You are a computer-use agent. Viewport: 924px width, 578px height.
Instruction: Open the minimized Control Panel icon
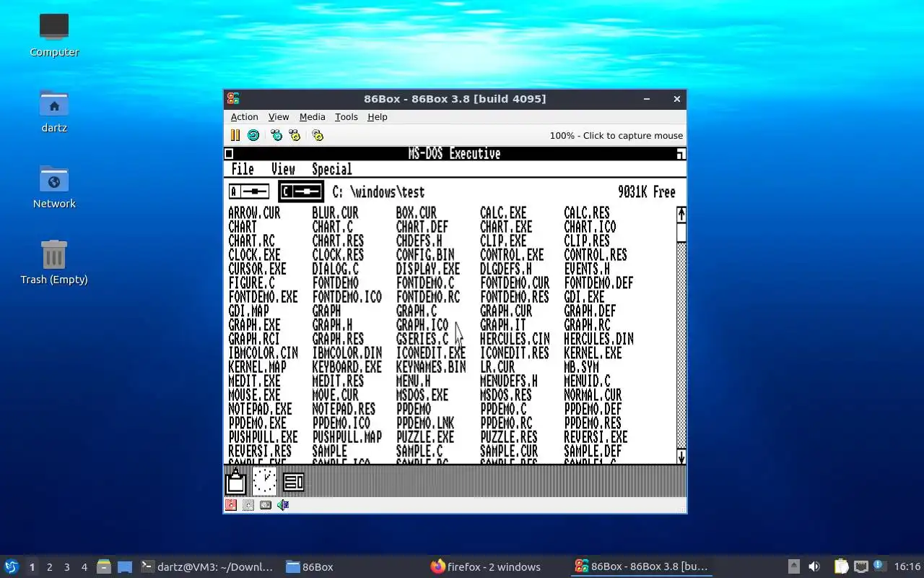coord(293,482)
